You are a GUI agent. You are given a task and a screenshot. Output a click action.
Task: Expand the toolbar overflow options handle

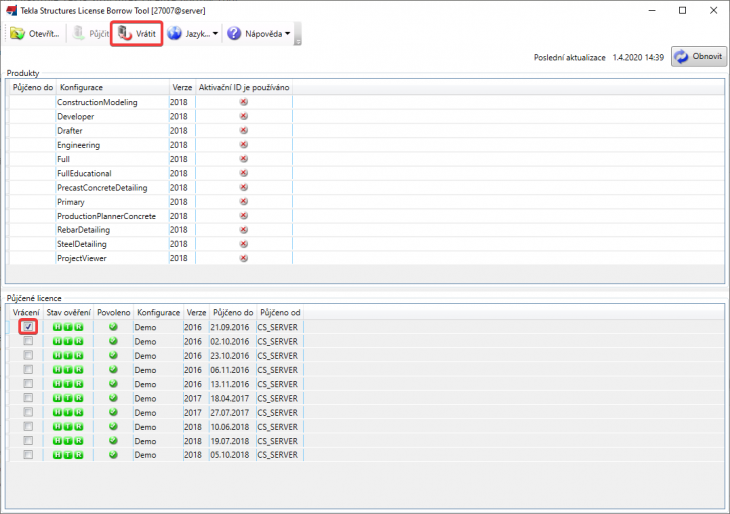coord(297,38)
